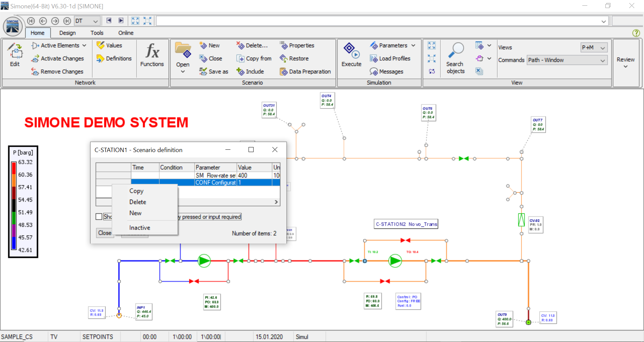
Task: Select the SM Flow-rate parameter cell
Action: point(216,176)
